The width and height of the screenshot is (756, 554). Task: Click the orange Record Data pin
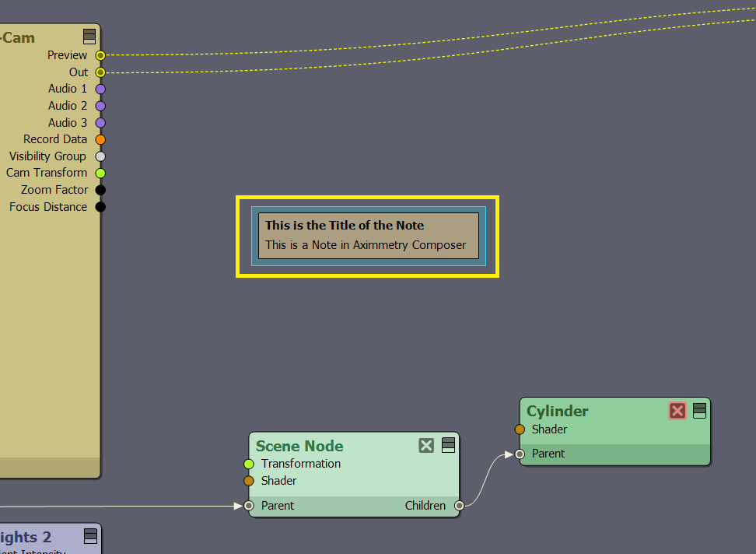point(100,139)
